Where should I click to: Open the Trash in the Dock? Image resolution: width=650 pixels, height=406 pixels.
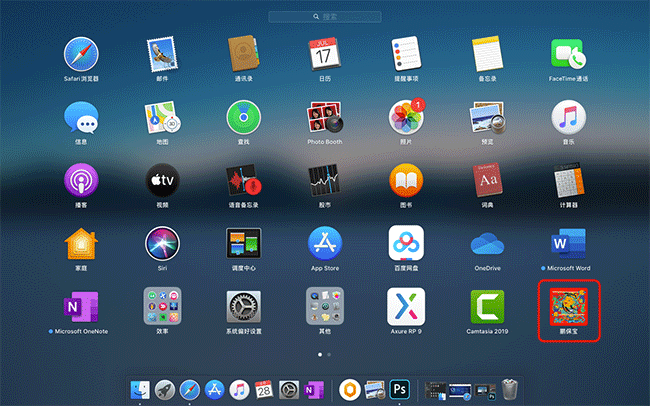(x=509, y=389)
